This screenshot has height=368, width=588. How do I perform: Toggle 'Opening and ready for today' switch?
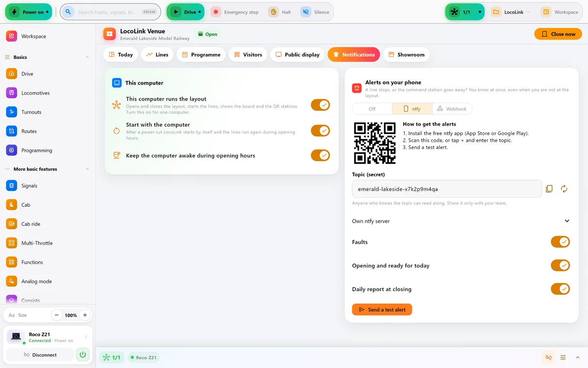(x=561, y=265)
